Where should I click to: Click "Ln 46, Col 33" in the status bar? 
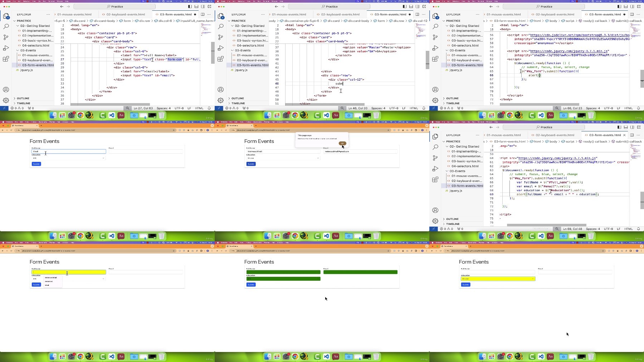point(358,108)
